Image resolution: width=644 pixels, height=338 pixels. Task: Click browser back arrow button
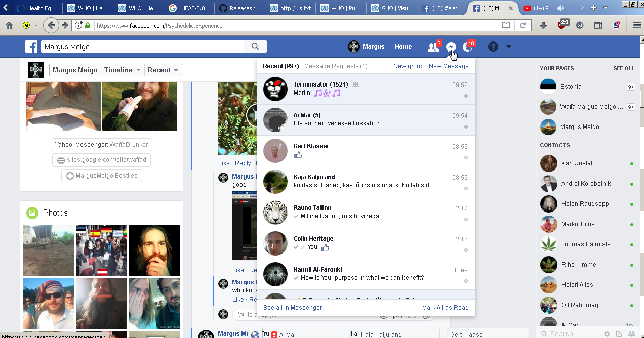[51, 25]
